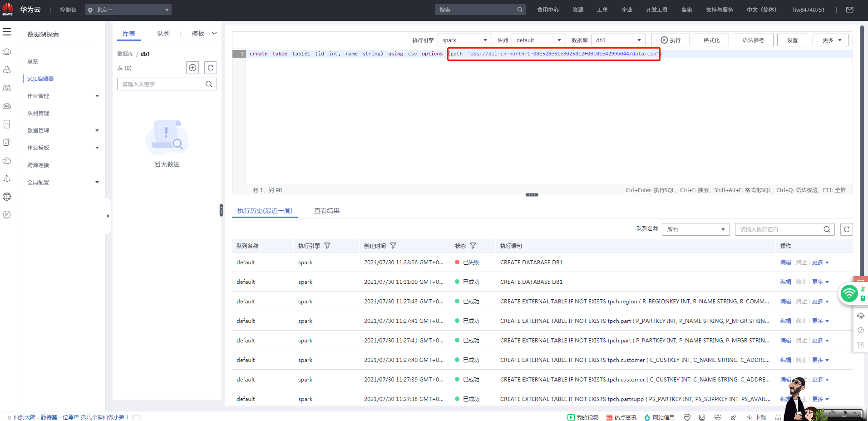Open the database db1 dropdown

pyautogui.click(x=618, y=40)
